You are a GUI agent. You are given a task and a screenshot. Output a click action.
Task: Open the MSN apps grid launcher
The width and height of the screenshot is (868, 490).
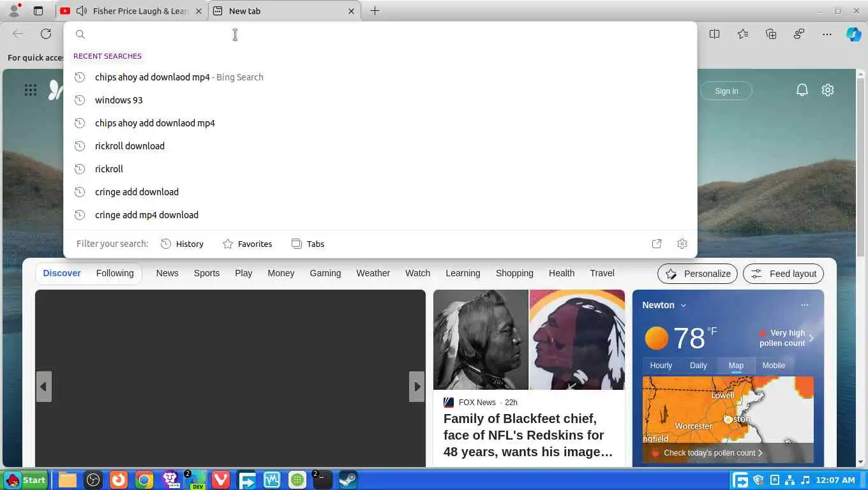tap(31, 90)
